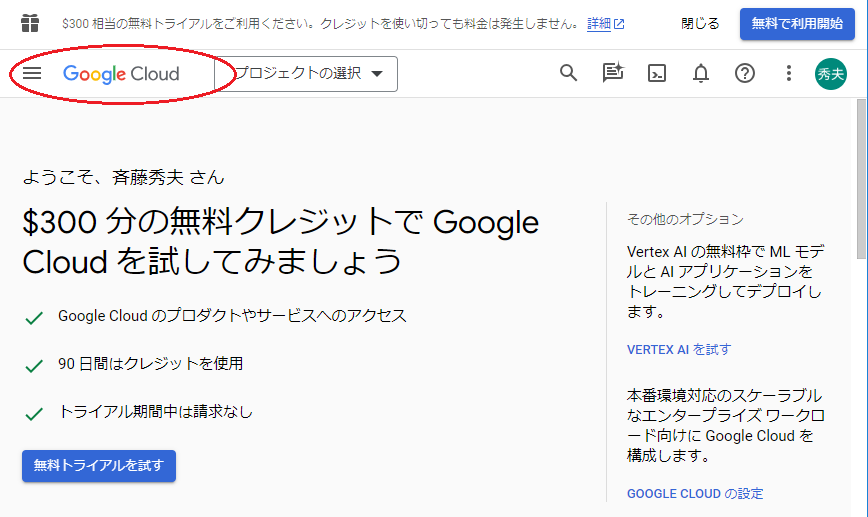Open the three-dot settings menu

[789, 73]
